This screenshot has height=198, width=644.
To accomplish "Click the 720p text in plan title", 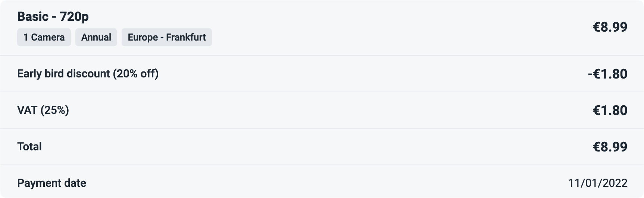I will (74, 17).
